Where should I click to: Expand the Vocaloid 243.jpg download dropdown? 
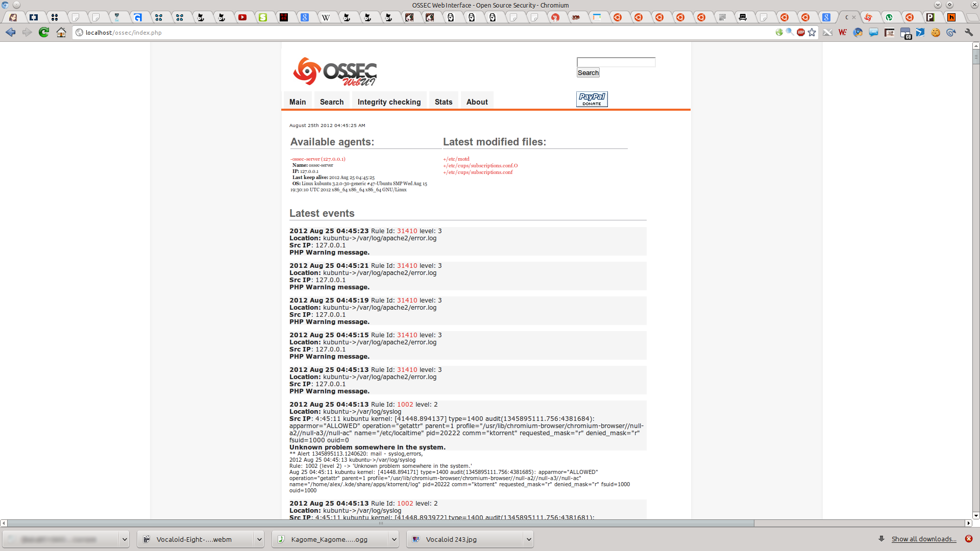click(x=528, y=539)
